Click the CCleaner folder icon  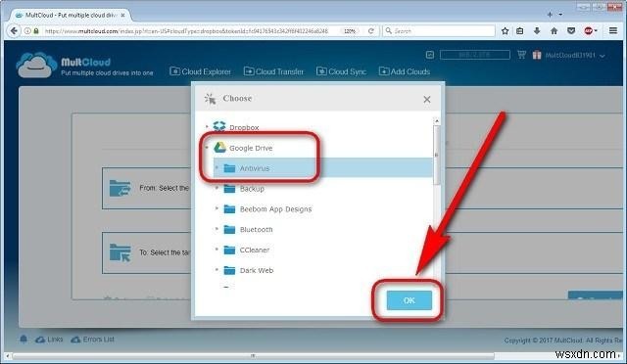pyautogui.click(x=229, y=250)
